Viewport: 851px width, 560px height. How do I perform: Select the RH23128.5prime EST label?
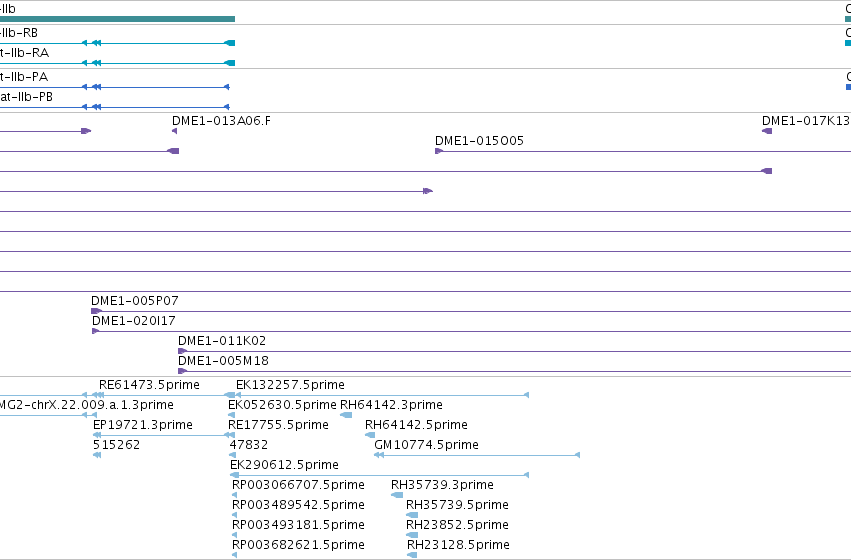[x=458, y=545]
